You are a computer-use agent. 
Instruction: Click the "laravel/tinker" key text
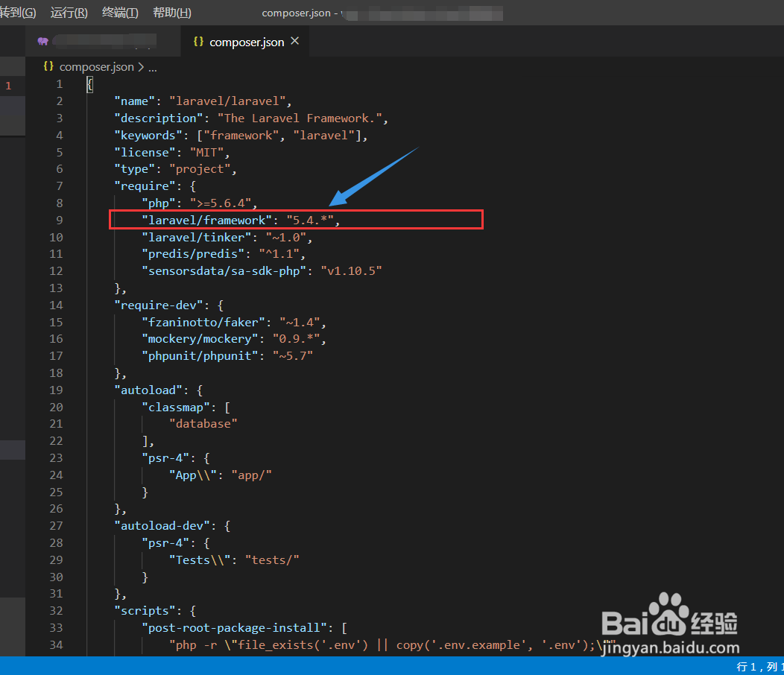[197, 238]
